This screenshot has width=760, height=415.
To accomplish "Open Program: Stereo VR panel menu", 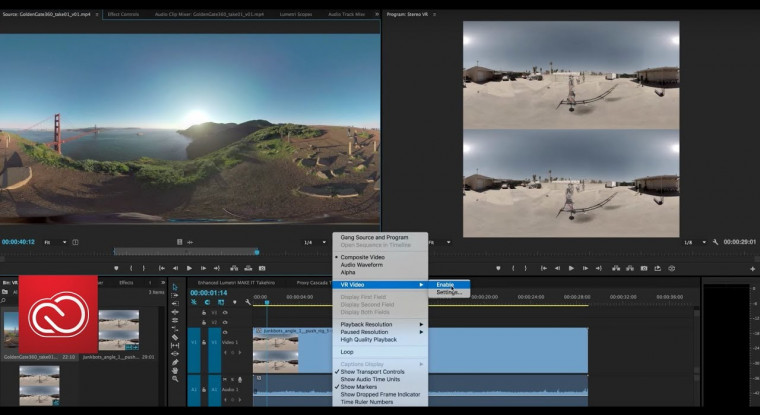I will (x=434, y=15).
